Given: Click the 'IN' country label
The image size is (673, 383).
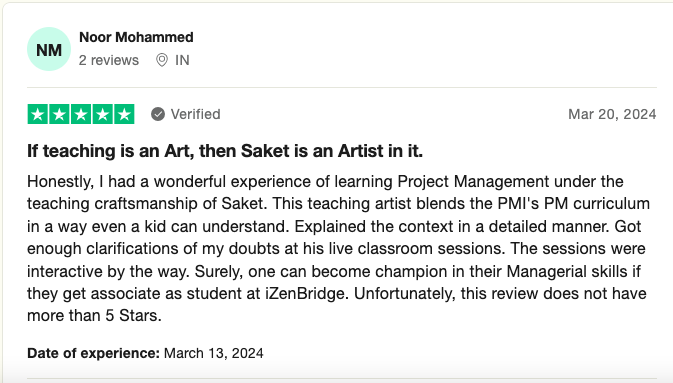Looking at the screenshot, I should click(x=182, y=60).
